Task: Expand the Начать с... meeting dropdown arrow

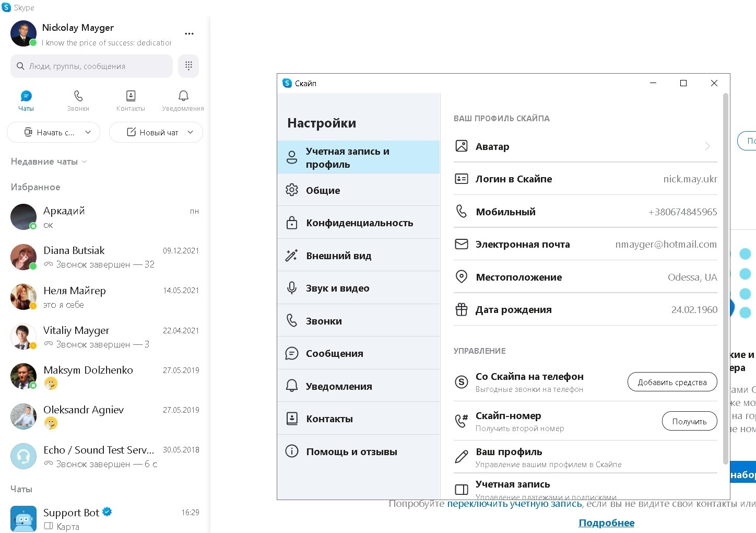Action: pos(88,132)
